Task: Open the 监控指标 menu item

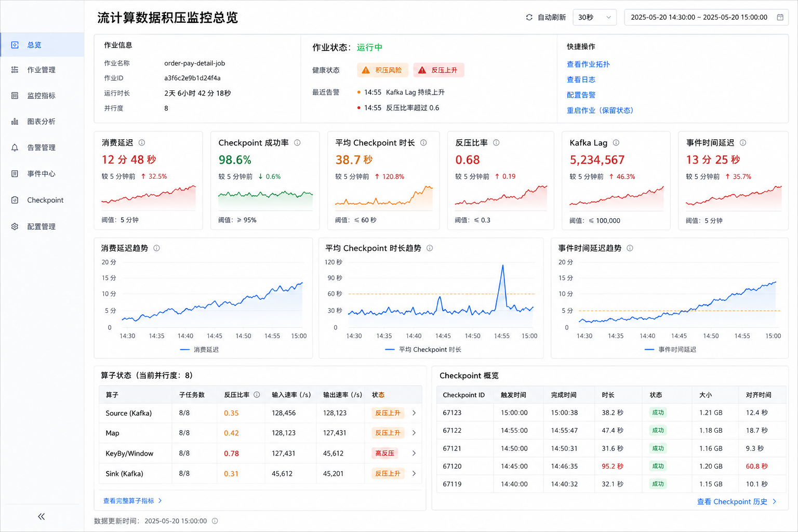Action: coord(42,96)
